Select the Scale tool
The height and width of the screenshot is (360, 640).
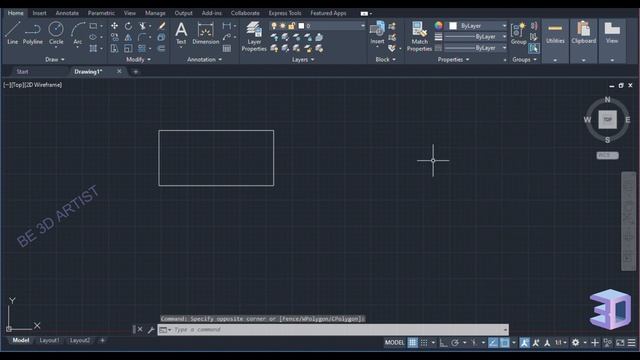[x=128, y=49]
